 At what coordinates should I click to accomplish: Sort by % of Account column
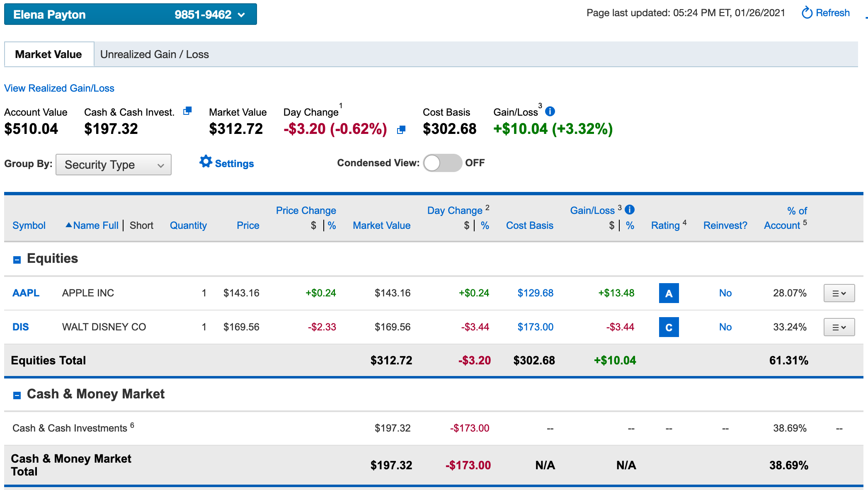coord(786,218)
